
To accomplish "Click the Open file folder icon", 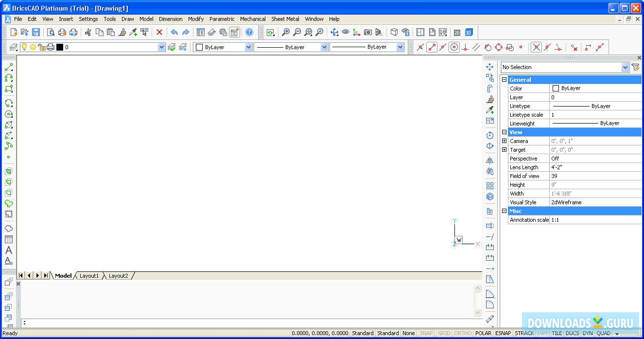I will [x=25, y=32].
